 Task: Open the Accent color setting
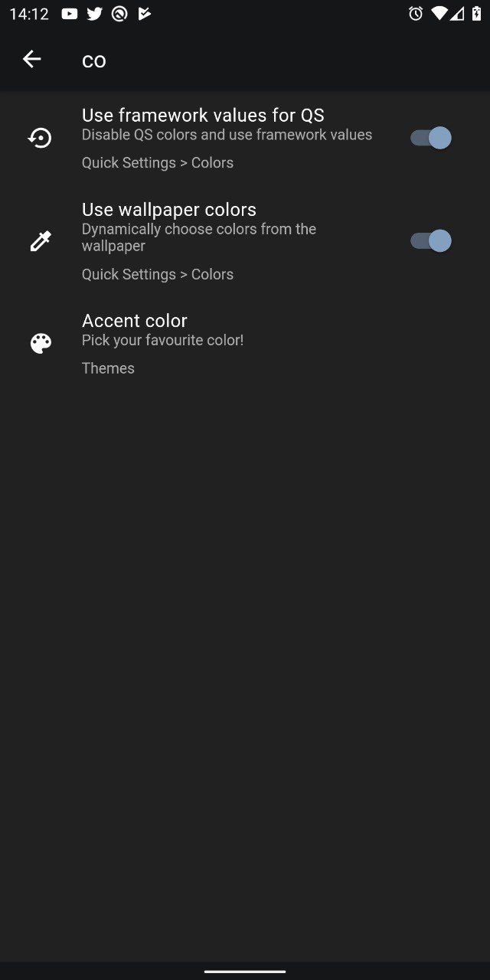click(x=245, y=344)
